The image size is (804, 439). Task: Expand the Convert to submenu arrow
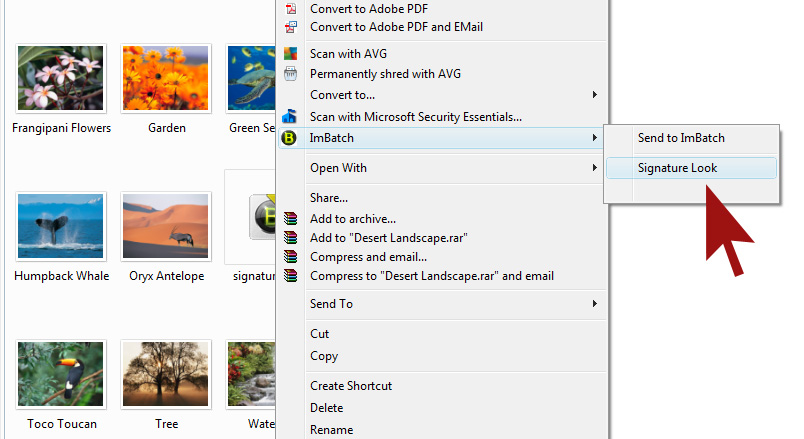click(x=595, y=95)
